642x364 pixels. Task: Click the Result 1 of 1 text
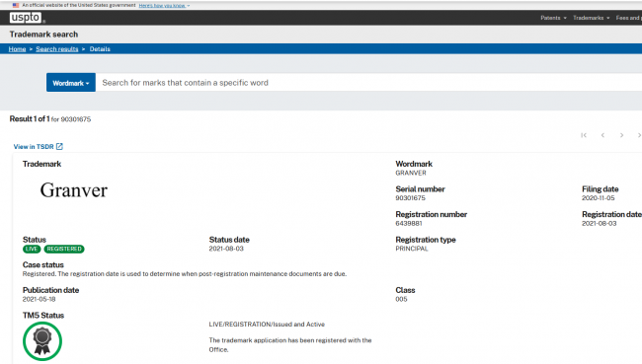pos(30,119)
